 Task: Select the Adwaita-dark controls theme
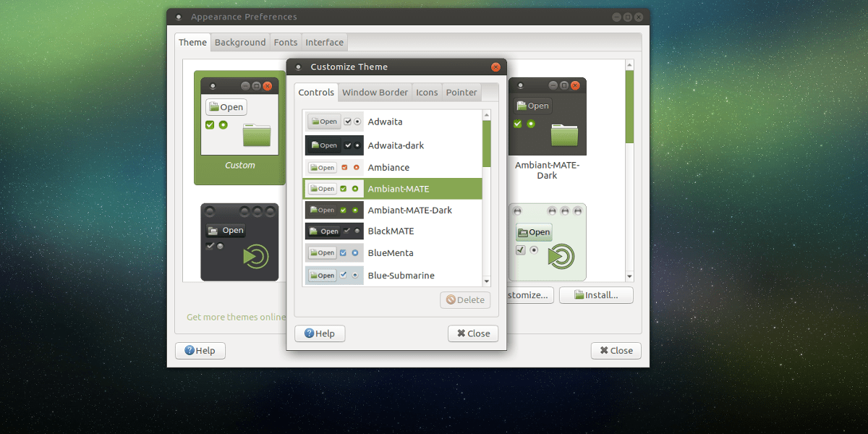coord(392,145)
